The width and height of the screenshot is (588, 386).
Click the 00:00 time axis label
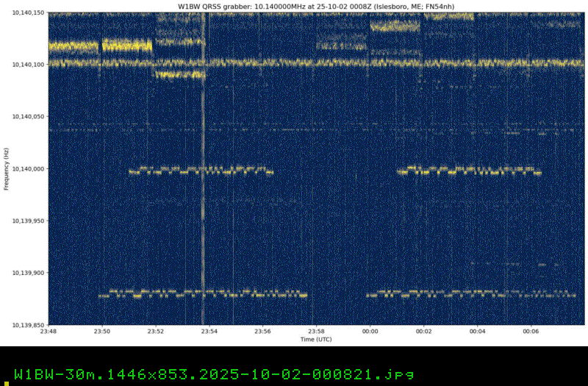coord(370,332)
